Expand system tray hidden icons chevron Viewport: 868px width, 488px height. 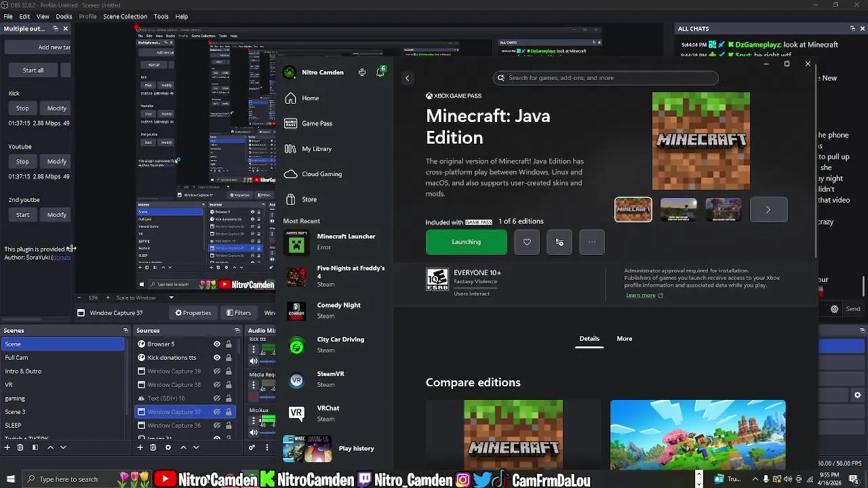click(x=755, y=479)
